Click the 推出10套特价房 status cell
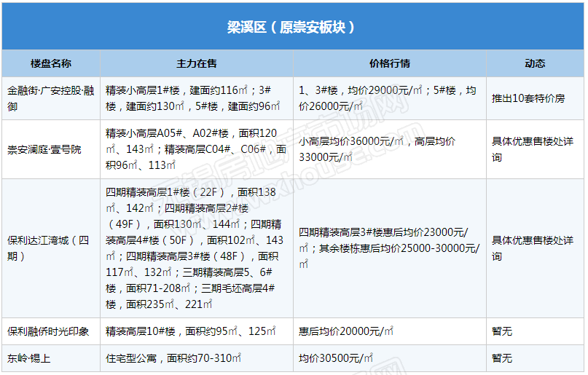588x375 pixels. click(x=535, y=98)
